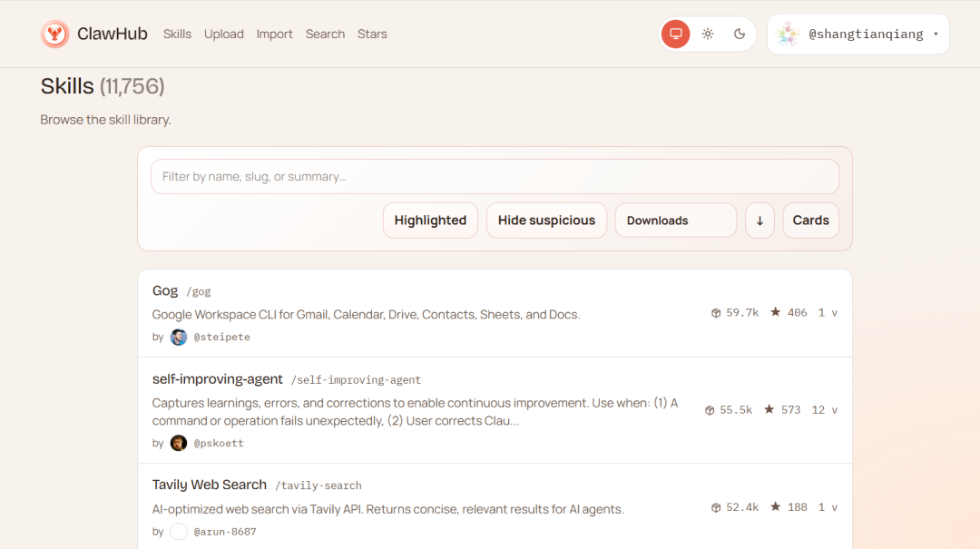Click the star icon on Tavily Web Search row
The width and height of the screenshot is (980, 549).
[x=776, y=506]
